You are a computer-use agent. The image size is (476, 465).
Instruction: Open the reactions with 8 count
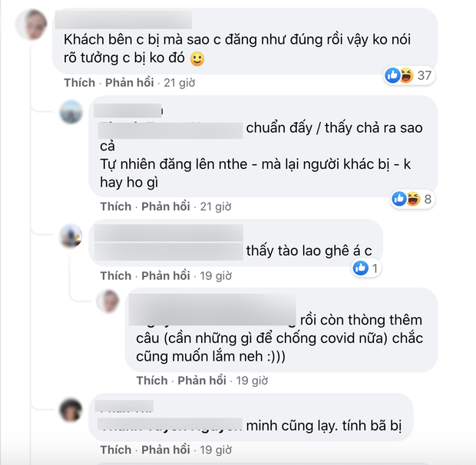tap(403, 200)
